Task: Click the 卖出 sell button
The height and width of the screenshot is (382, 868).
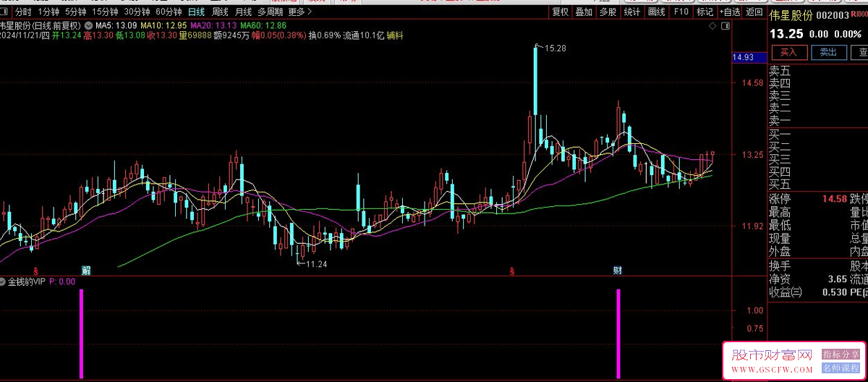Action: 828,52
